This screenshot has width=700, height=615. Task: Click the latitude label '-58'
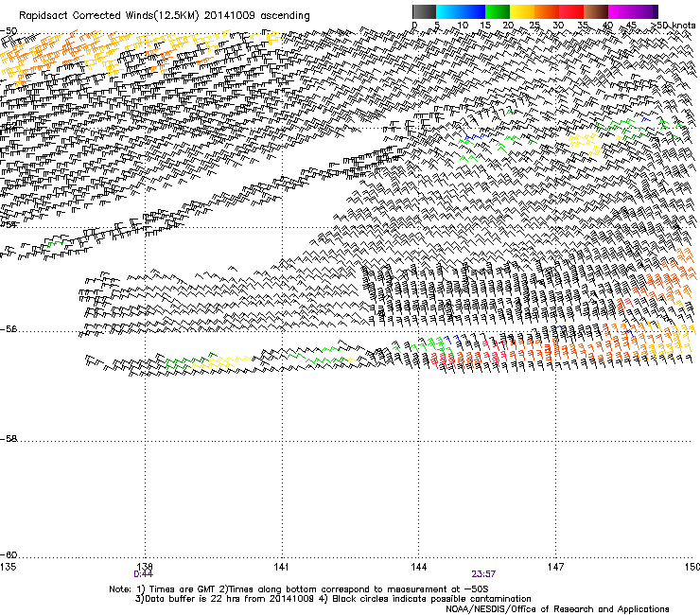pyautogui.click(x=9, y=439)
